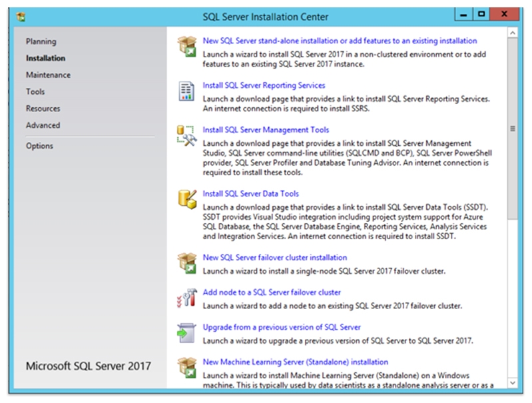Select the Installation page
Viewport: 532px width, 403px height.
tap(45, 58)
